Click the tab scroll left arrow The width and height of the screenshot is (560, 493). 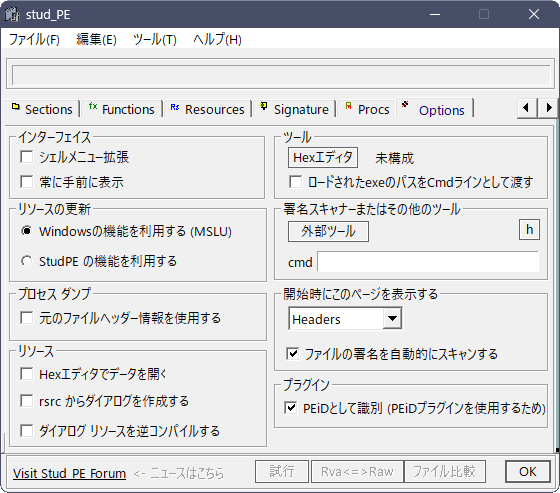[x=527, y=108]
